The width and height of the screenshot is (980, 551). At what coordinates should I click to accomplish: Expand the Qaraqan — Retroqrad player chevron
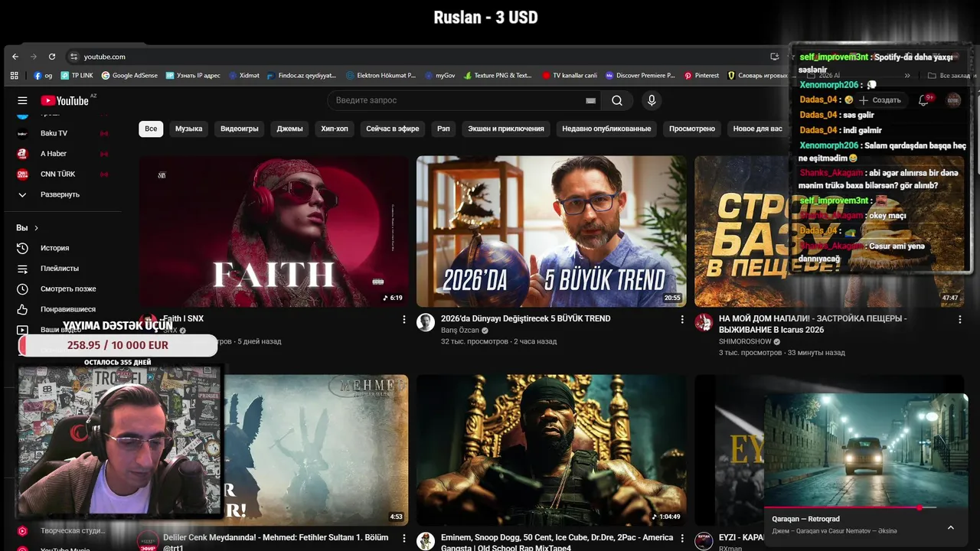[951, 527]
